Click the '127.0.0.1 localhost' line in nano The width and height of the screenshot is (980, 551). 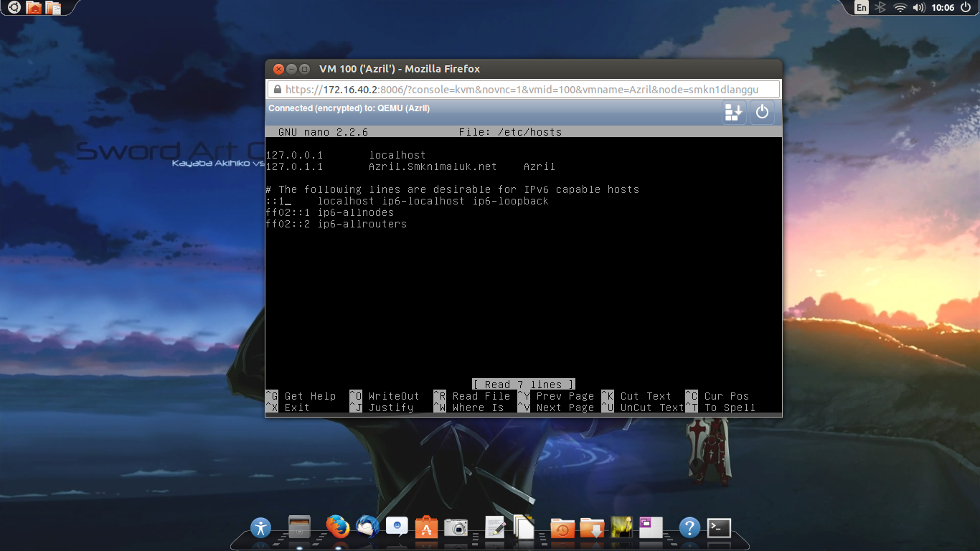coord(346,155)
